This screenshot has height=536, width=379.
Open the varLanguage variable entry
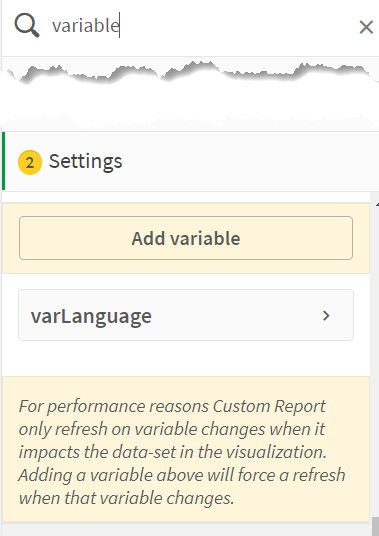pyautogui.click(x=186, y=315)
